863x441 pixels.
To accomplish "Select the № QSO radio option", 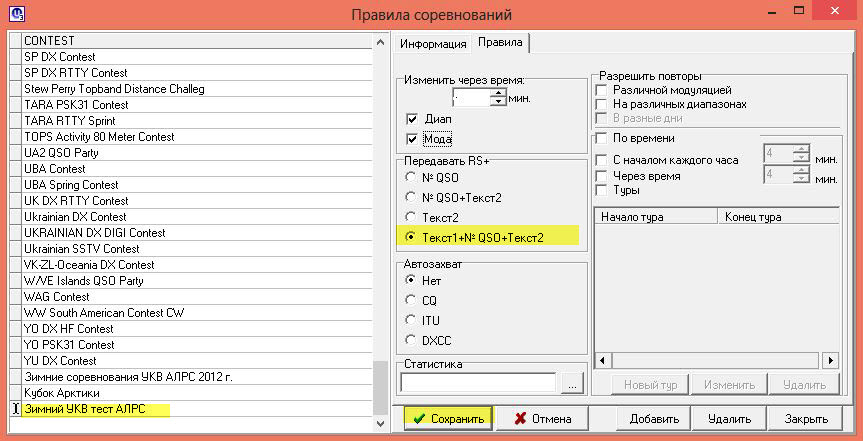I will (x=411, y=177).
